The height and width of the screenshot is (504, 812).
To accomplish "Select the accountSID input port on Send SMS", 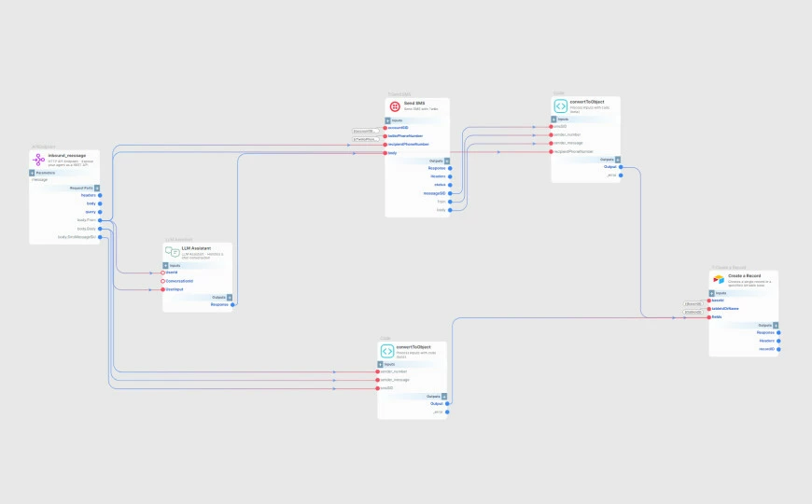I will click(x=385, y=128).
